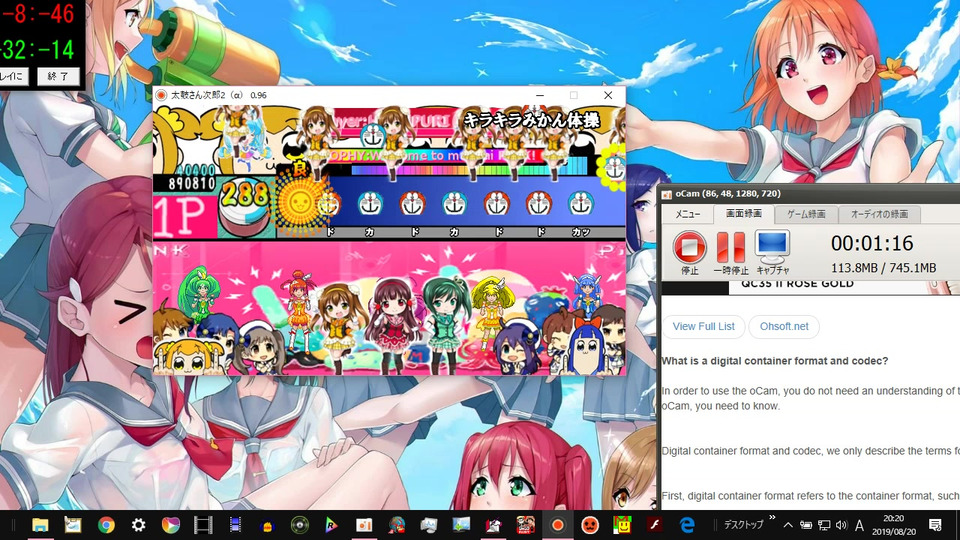Open the PowerPoint-style orange icon in taskbar

point(364,525)
